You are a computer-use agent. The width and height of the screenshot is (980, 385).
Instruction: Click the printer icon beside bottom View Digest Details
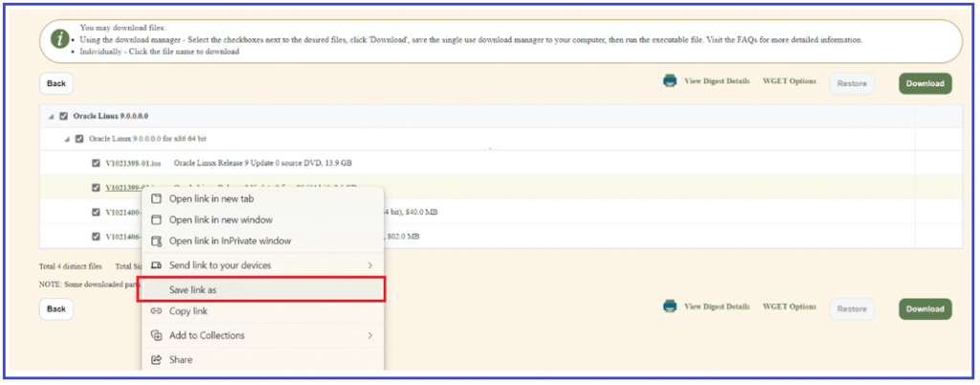(x=670, y=306)
